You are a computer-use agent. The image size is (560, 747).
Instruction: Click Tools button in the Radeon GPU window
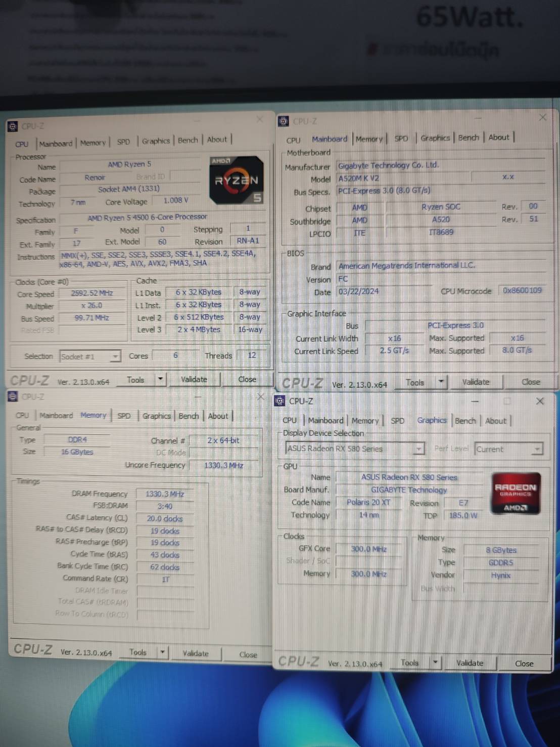(410, 663)
